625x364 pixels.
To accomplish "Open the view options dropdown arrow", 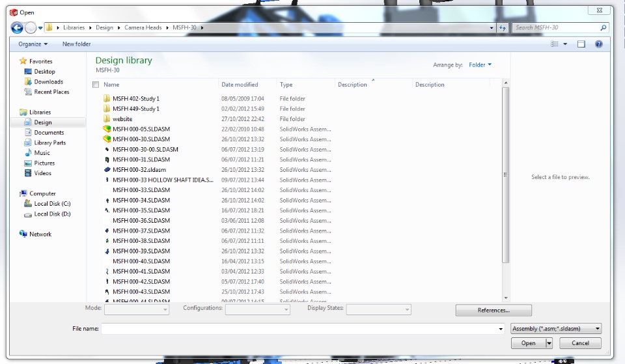I will coord(565,44).
